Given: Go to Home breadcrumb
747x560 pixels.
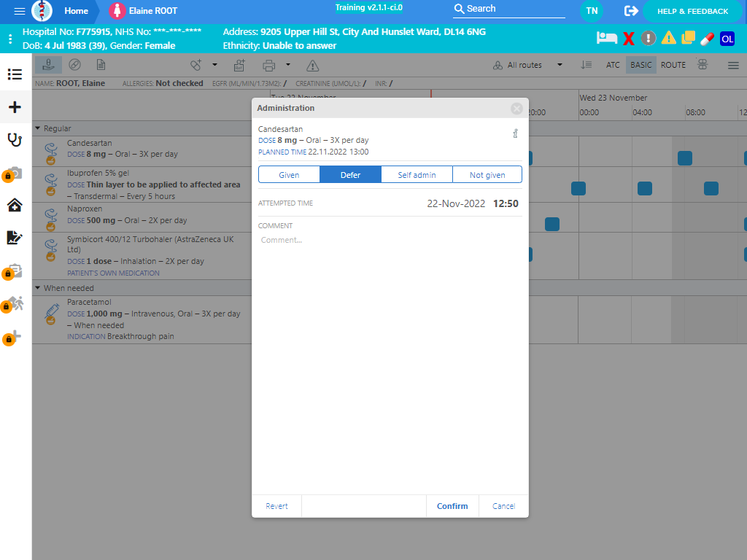Looking at the screenshot, I should [76, 11].
